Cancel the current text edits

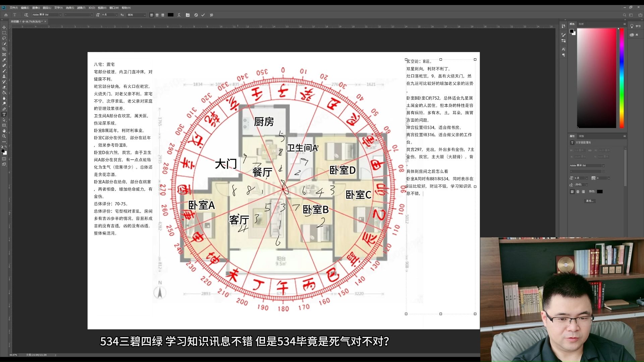click(x=196, y=15)
